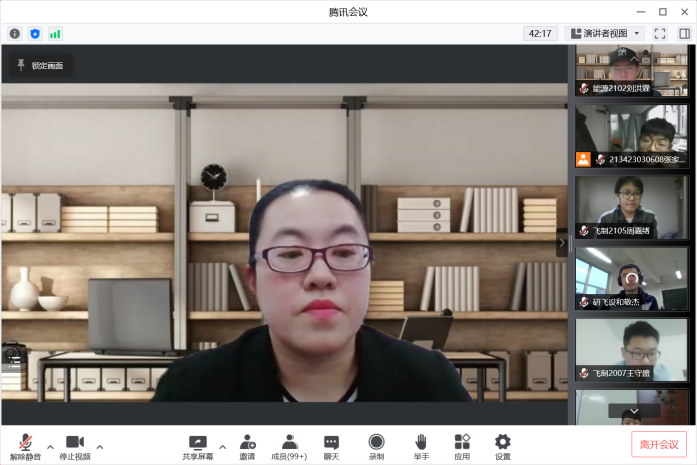Click the 离开会议 leave button
Screen dimensions: 697x465
pos(659,445)
